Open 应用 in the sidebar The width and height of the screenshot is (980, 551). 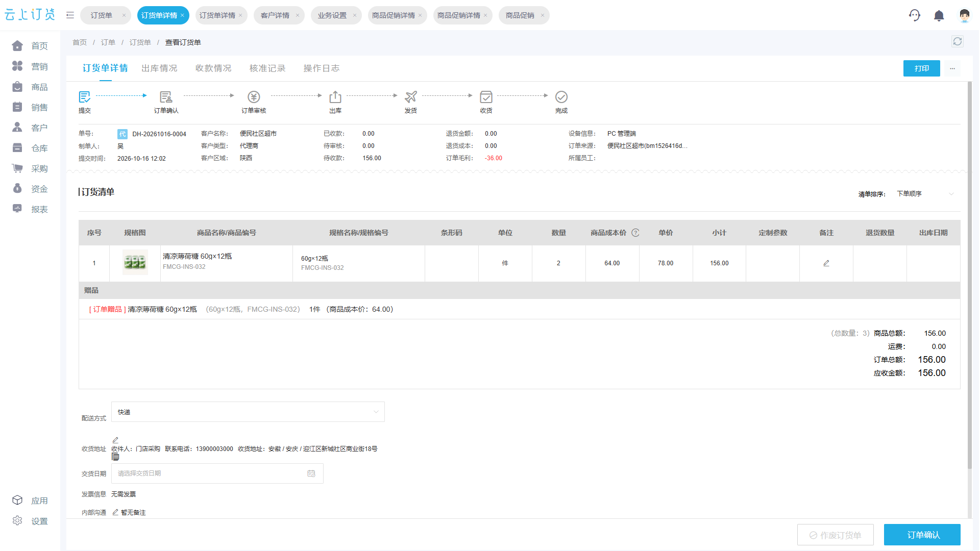tap(30, 500)
